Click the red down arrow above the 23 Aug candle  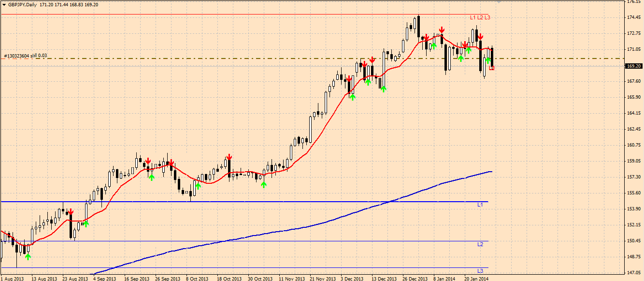pyautogui.click(x=71, y=212)
